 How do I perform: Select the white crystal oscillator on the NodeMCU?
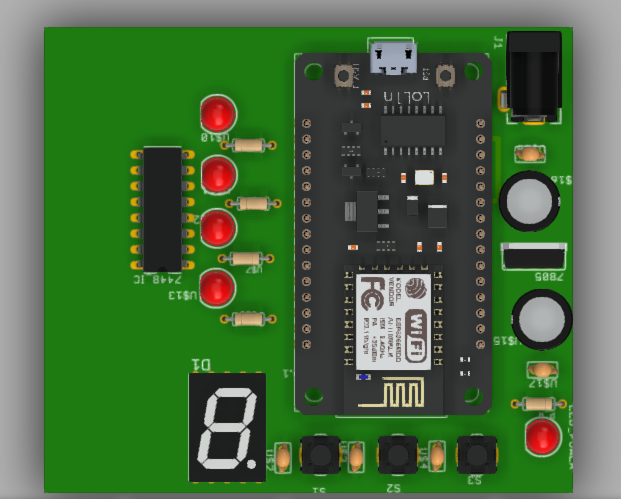[424, 177]
